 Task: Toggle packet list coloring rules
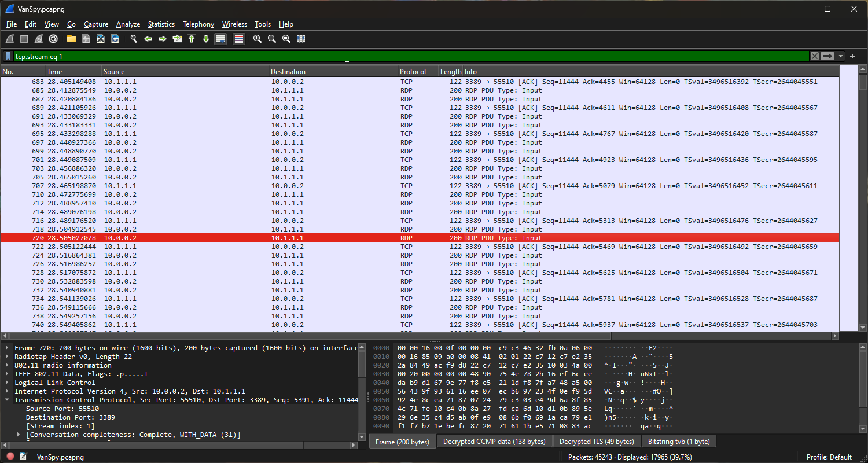tap(239, 39)
